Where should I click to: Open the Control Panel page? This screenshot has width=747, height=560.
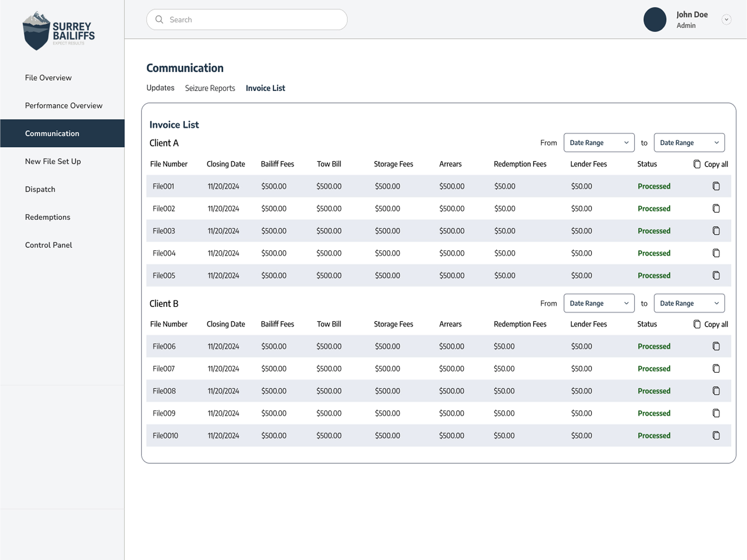[x=49, y=245]
